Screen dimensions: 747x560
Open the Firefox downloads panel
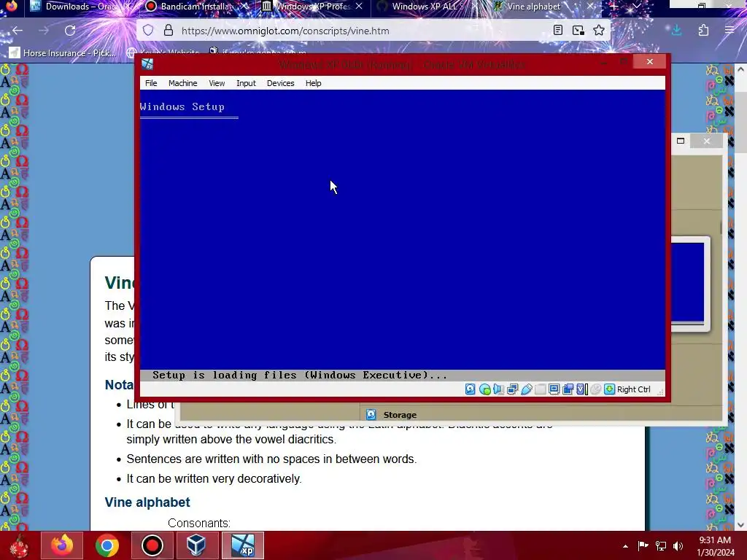coord(676,31)
